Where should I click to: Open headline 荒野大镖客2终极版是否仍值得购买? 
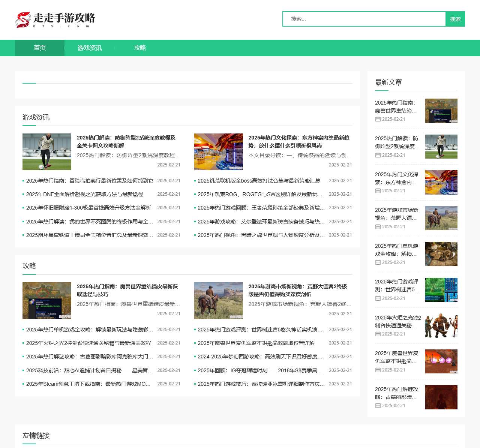(x=298, y=290)
